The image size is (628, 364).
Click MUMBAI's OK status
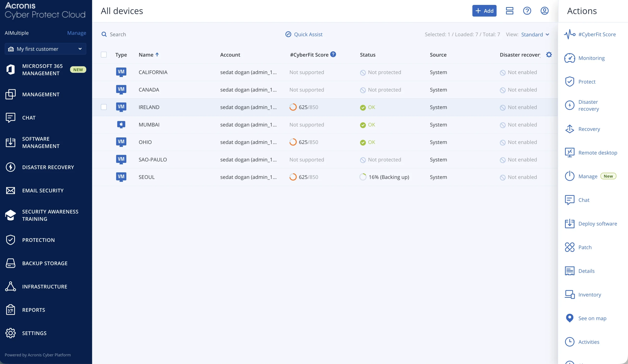[x=367, y=125]
